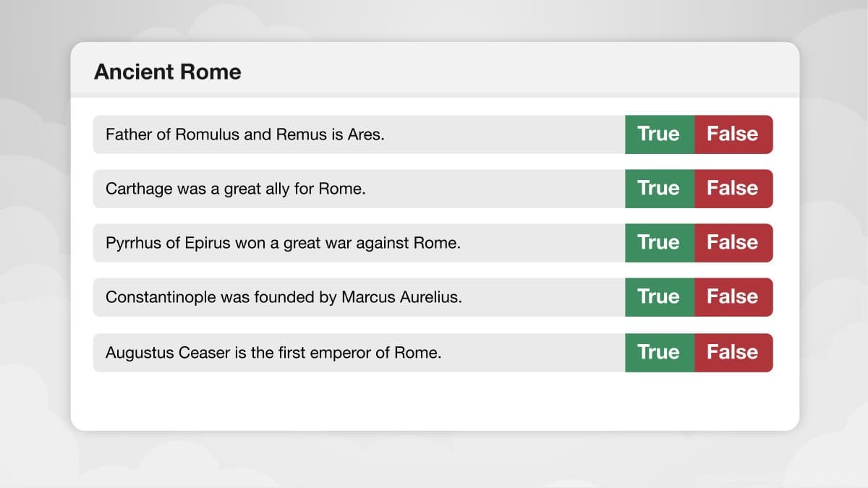Click the statement about Marcus Aurelius
The height and width of the screenshot is (488, 868).
click(x=284, y=297)
